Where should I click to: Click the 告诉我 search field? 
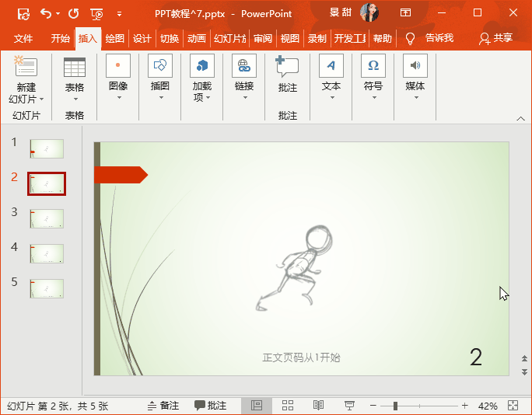click(439, 38)
